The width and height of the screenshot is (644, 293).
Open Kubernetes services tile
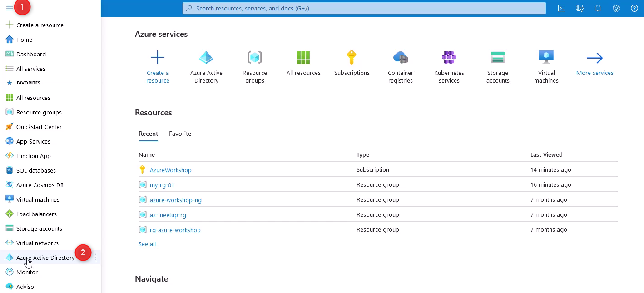[x=449, y=67]
